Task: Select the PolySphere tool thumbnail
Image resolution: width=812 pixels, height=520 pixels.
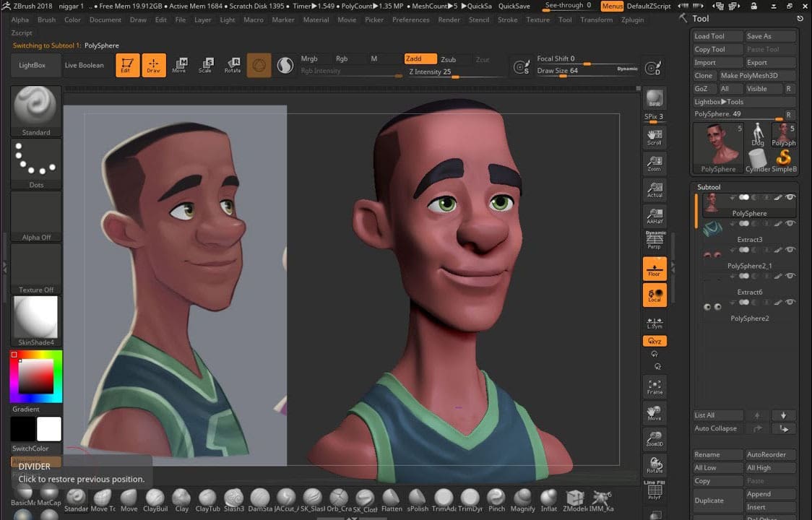Action: point(718,148)
